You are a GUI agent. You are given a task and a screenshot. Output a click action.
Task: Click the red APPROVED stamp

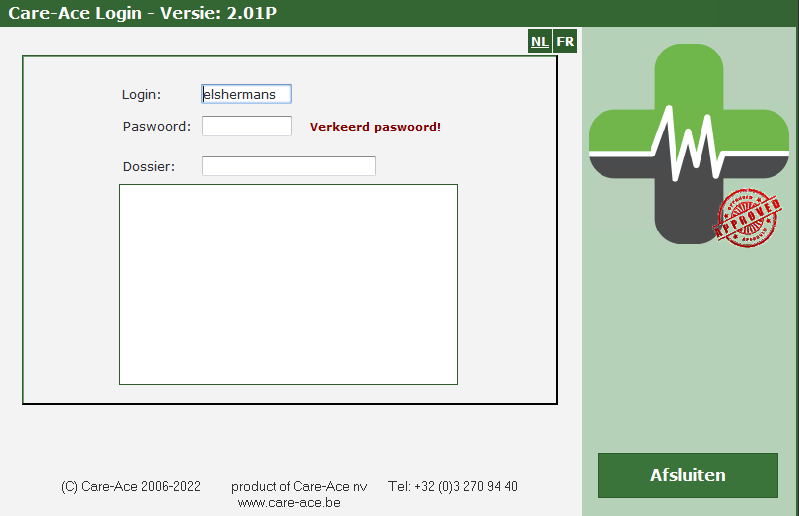[747, 218]
